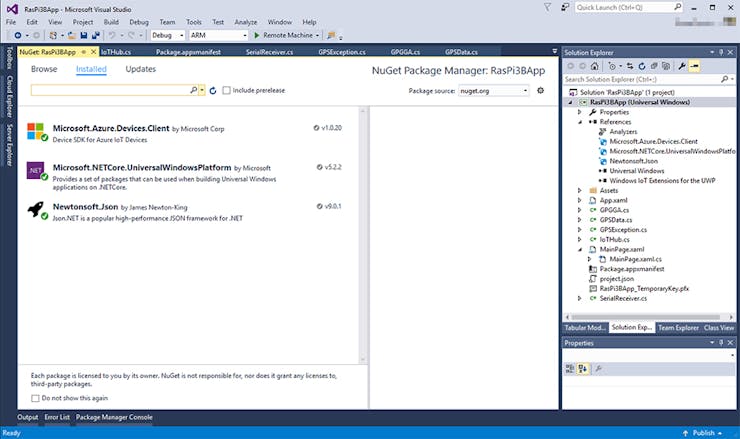740x439 pixels.
Task: Check Do not show this again
Action: pyautogui.click(x=35, y=398)
